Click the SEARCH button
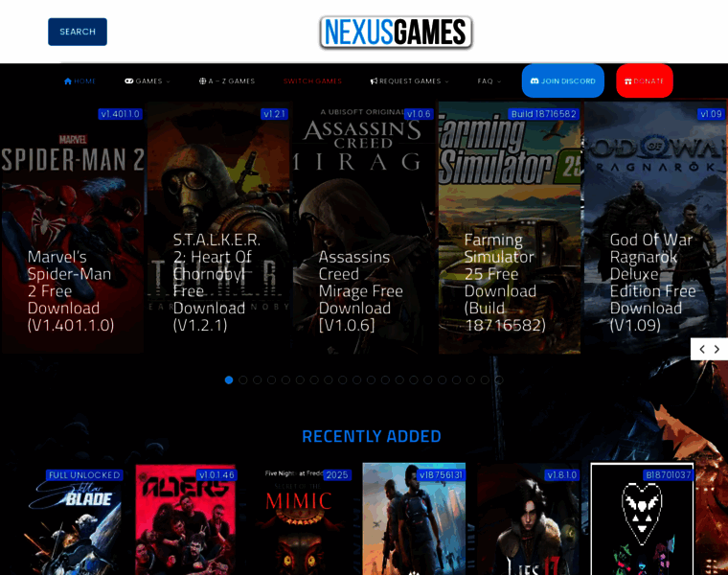Screen dimensions: 728x575 click(x=78, y=32)
